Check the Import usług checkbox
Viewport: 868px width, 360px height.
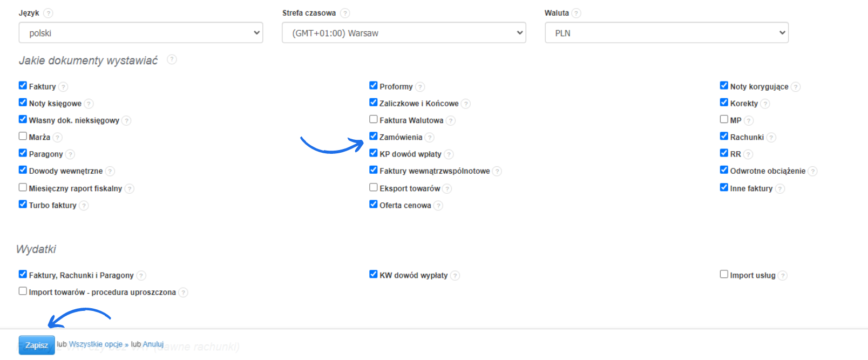(x=724, y=274)
